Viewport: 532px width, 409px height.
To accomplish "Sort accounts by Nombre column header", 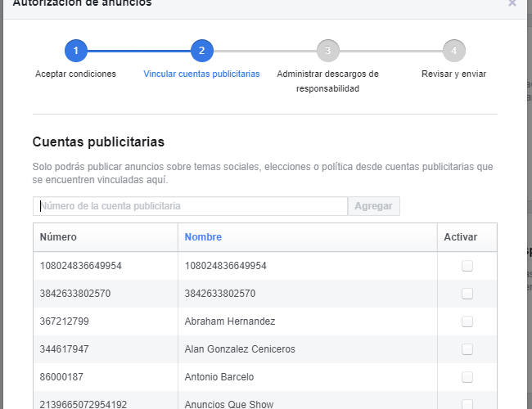I will pos(203,237).
